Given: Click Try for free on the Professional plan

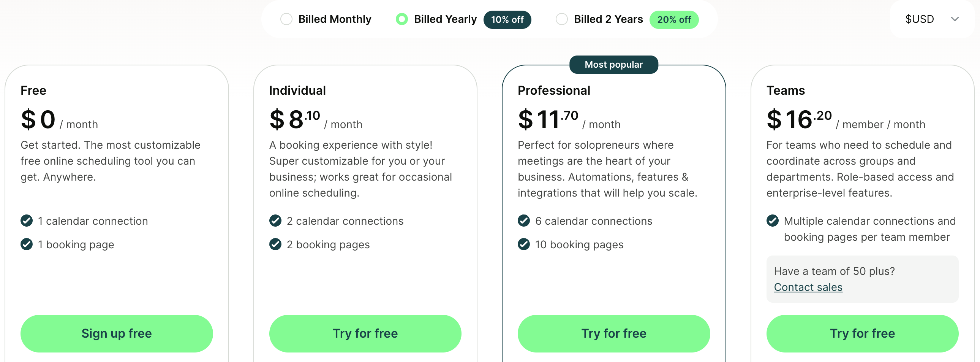Looking at the screenshot, I should click(614, 333).
